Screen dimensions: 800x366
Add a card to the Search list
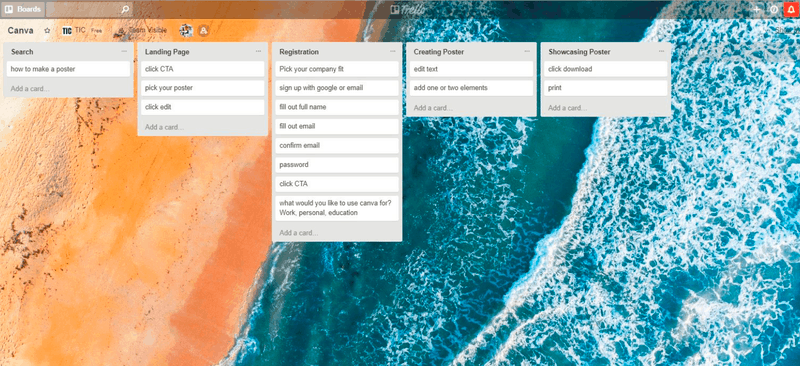[x=30, y=89]
